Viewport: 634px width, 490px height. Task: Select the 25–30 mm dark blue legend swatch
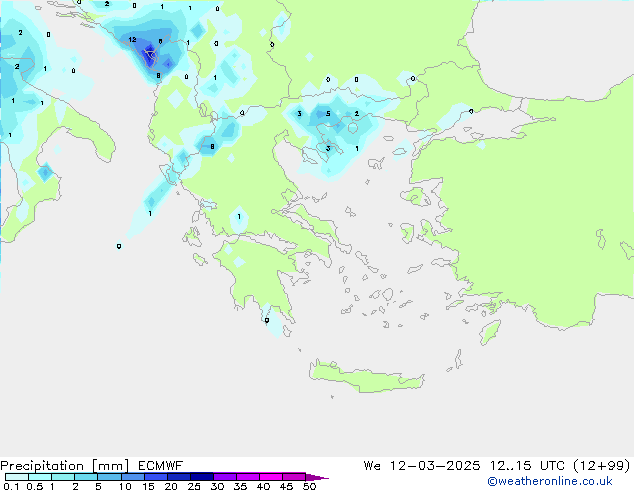coord(202,477)
